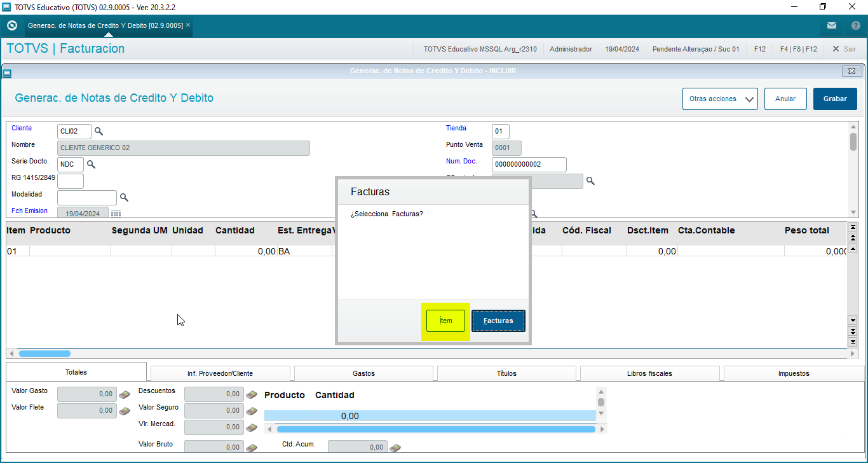
Task: Open the help question mark icon
Action: (x=855, y=25)
